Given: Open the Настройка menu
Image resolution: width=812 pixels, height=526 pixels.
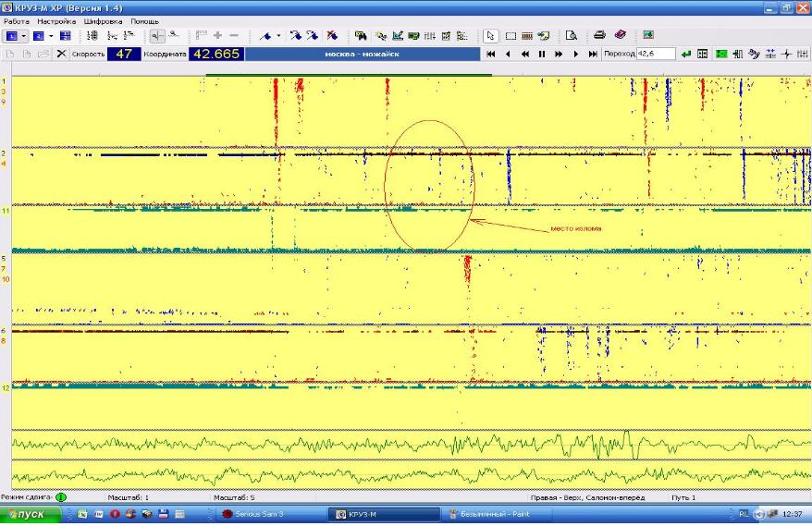Looking at the screenshot, I should pyautogui.click(x=55, y=20).
